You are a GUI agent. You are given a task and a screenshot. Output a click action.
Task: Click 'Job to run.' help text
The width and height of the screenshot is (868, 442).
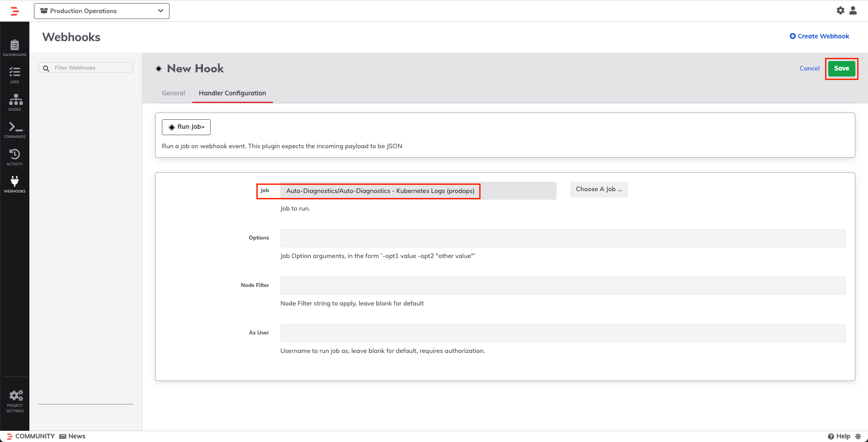click(295, 208)
